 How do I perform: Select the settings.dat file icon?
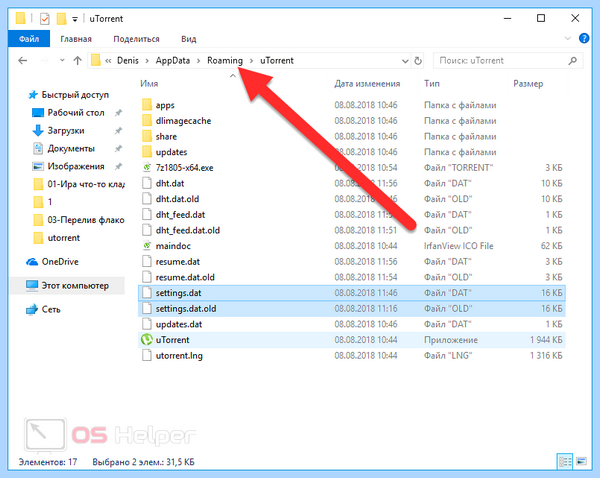tap(147, 293)
